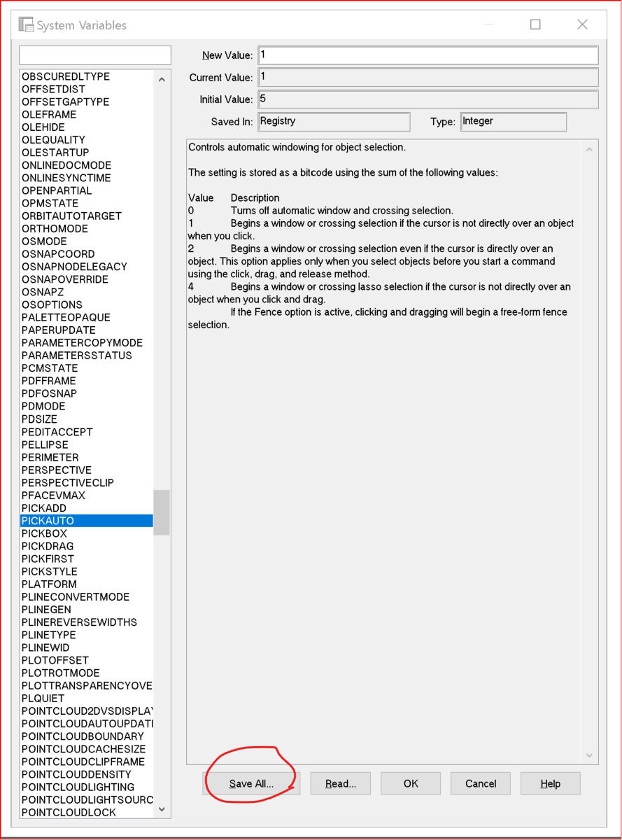Click the Type field showing Integer

514,122
